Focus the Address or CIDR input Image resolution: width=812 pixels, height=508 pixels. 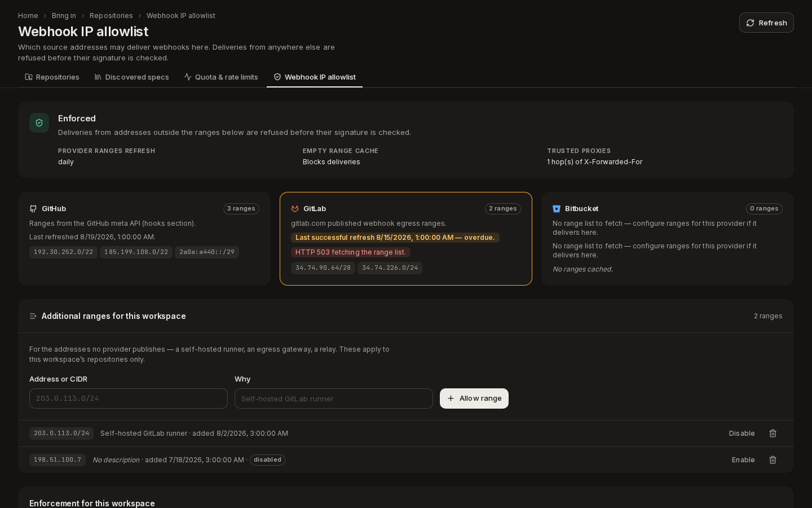pyautogui.click(x=129, y=398)
